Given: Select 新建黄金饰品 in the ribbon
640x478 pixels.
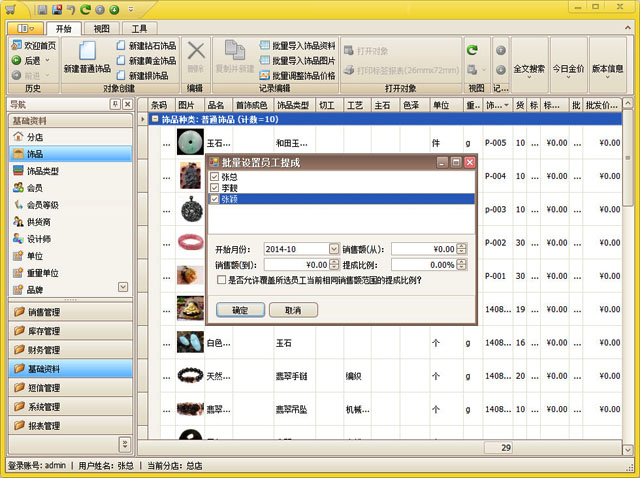Looking at the screenshot, I should pyautogui.click(x=146, y=61).
